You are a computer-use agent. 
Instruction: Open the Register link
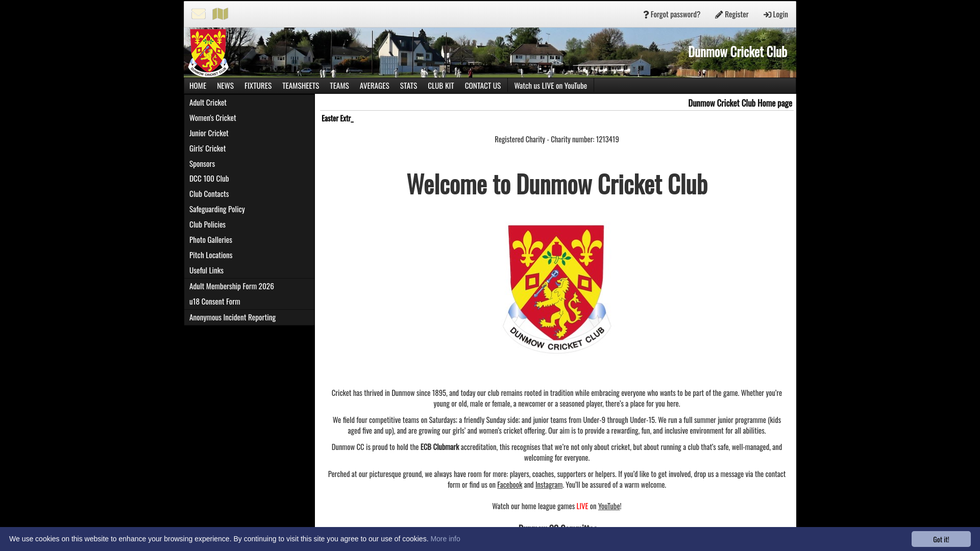731,14
